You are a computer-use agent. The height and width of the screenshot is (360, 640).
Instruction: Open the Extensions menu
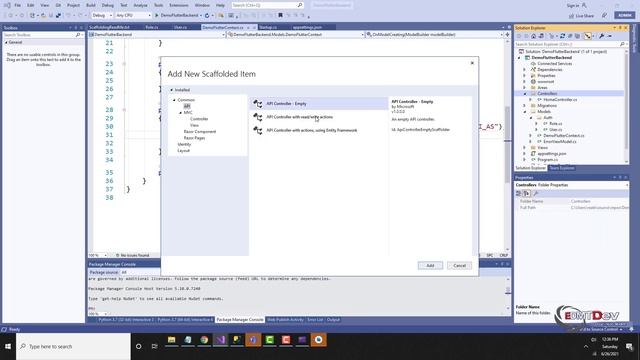point(179,5)
